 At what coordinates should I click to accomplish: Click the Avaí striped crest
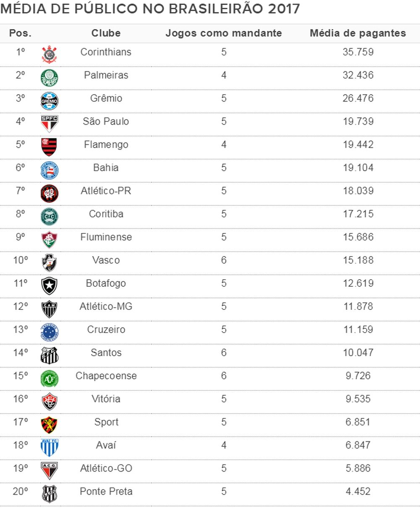50,448
